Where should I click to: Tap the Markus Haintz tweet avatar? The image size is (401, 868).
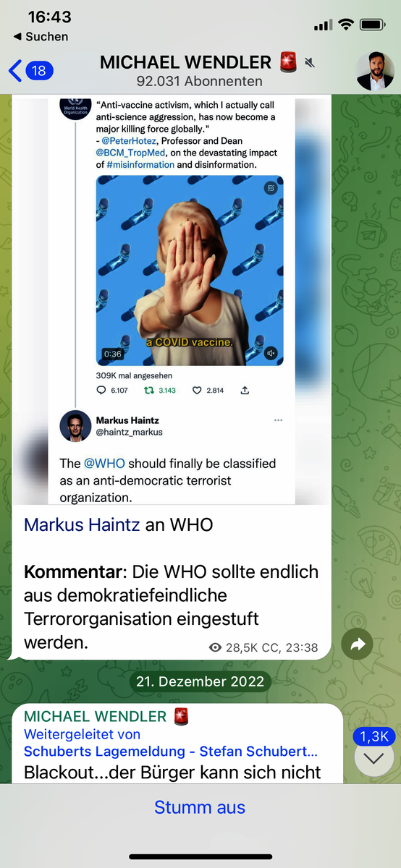75,425
